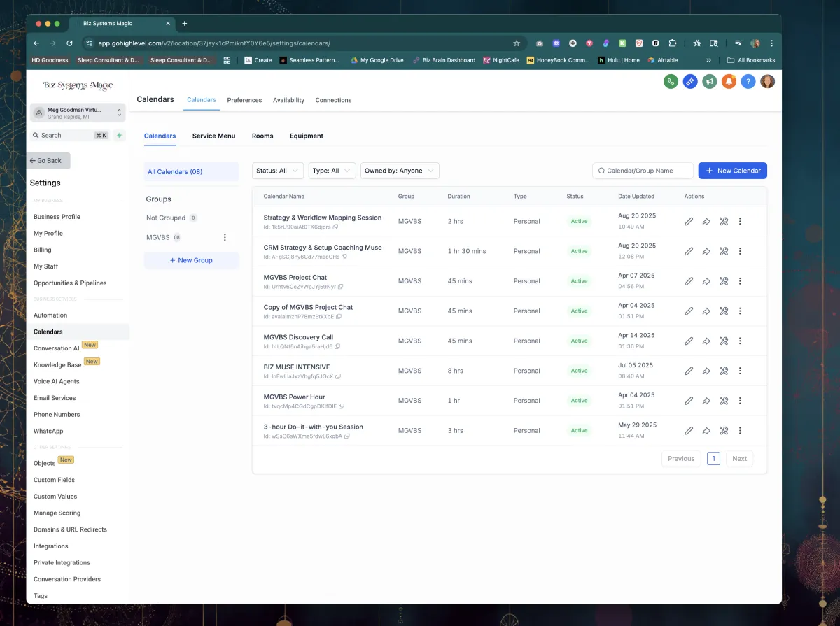This screenshot has width=840, height=626.
Task: Open the Service Menu sub-tab
Action: (x=213, y=136)
